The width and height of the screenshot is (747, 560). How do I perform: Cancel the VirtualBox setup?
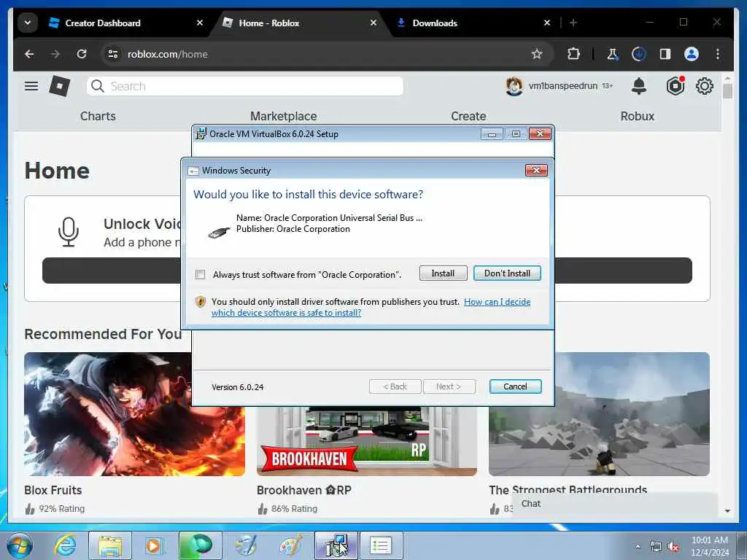[515, 386]
